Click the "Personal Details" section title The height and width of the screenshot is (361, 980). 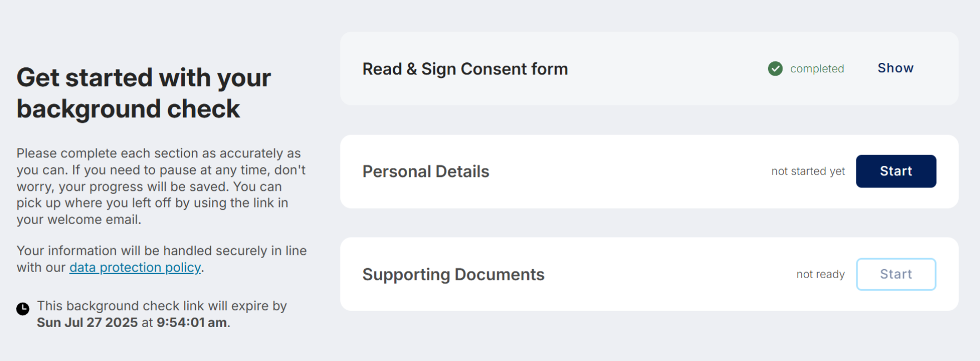[x=425, y=171]
